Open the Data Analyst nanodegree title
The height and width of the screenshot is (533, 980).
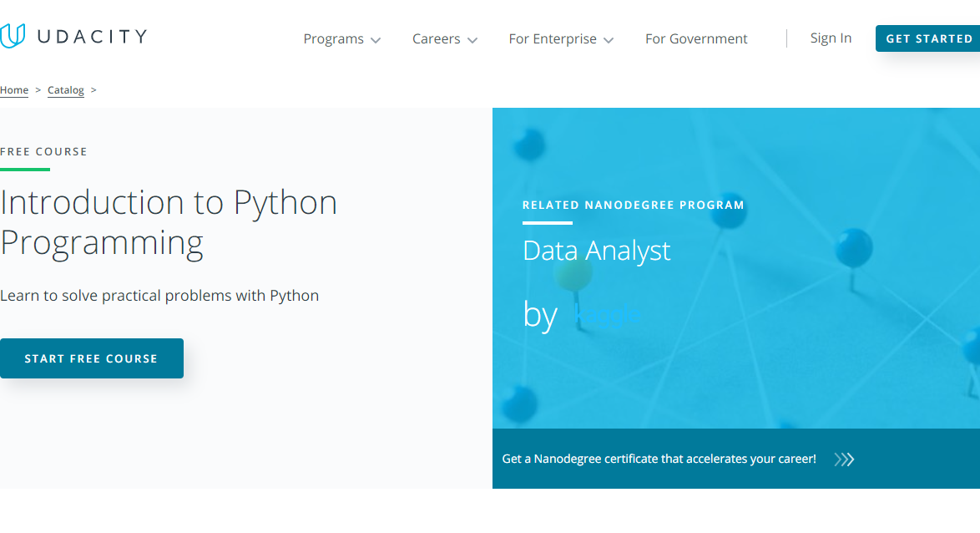[596, 251]
